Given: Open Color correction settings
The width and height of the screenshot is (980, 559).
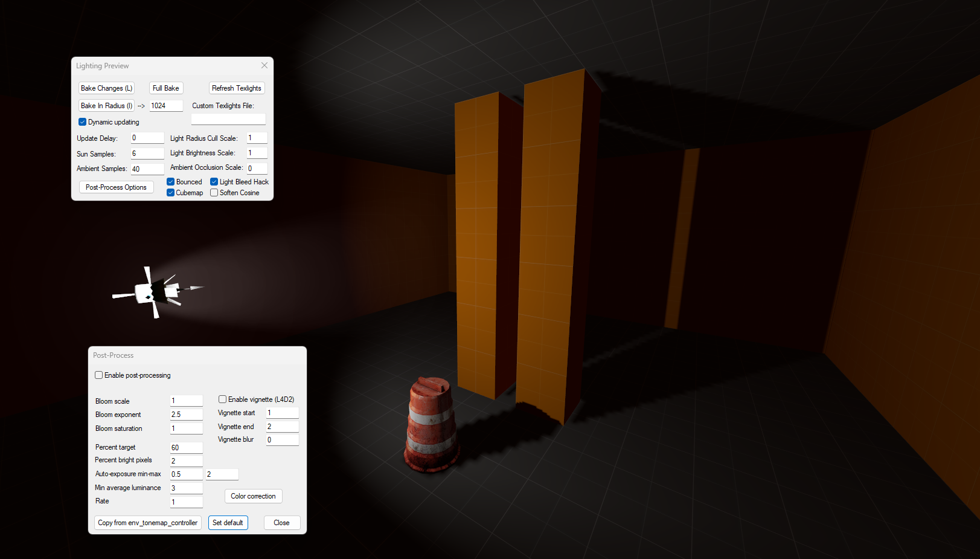Looking at the screenshot, I should point(253,496).
